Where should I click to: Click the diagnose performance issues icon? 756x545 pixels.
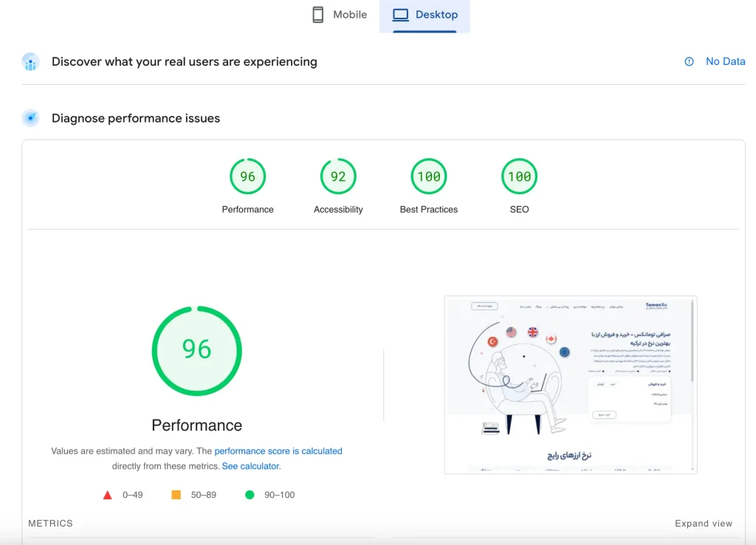tap(30, 118)
